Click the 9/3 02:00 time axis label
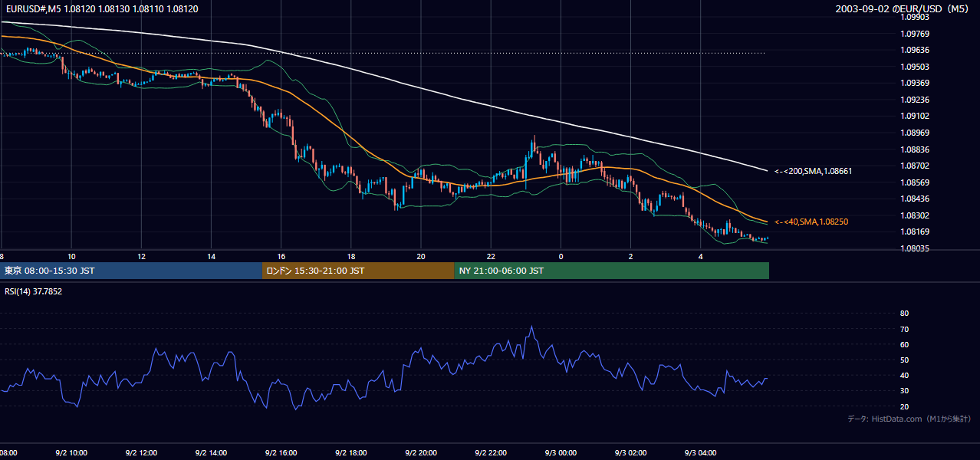Viewport: 980px width, 460px height. (630, 453)
